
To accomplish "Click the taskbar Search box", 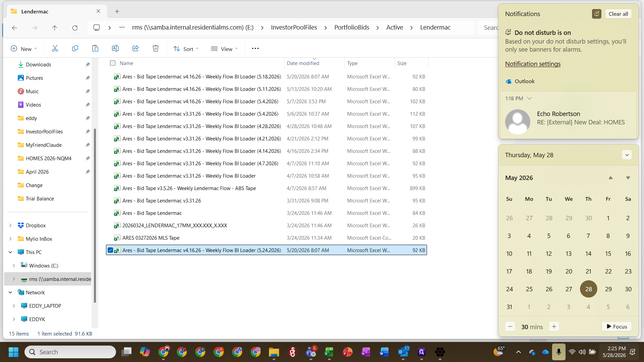I will (x=70, y=352).
